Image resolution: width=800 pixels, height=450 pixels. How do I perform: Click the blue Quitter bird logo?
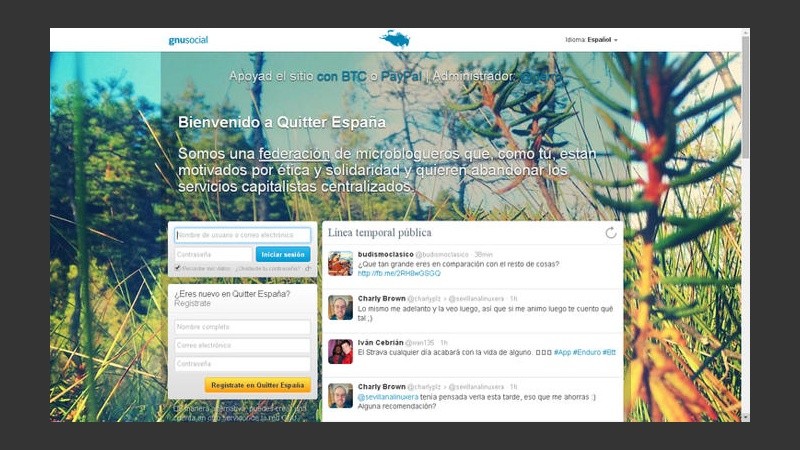point(395,39)
